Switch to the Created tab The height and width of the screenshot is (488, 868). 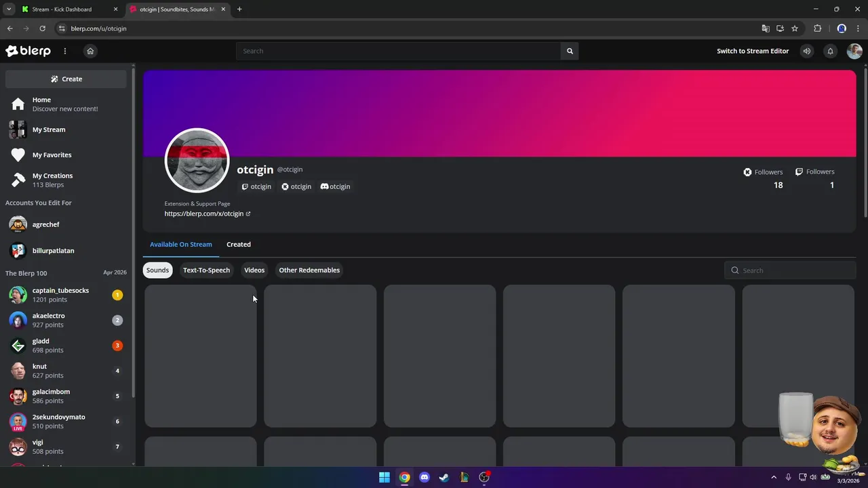point(239,244)
